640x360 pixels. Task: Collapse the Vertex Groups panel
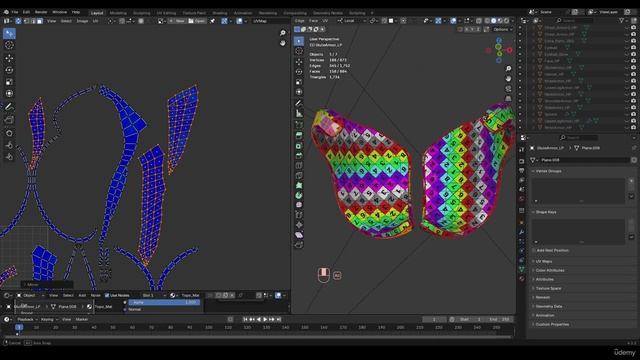[x=548, y=171]
